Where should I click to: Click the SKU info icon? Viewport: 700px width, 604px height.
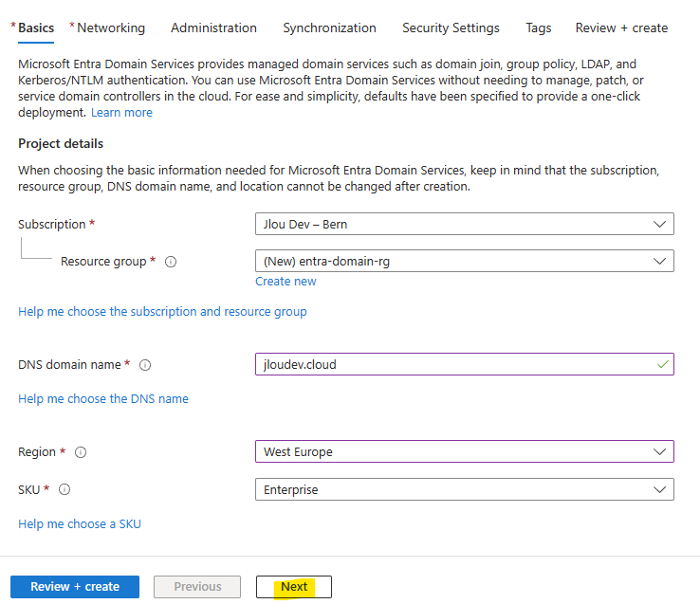pyautogui.click(x=64, y=489)
